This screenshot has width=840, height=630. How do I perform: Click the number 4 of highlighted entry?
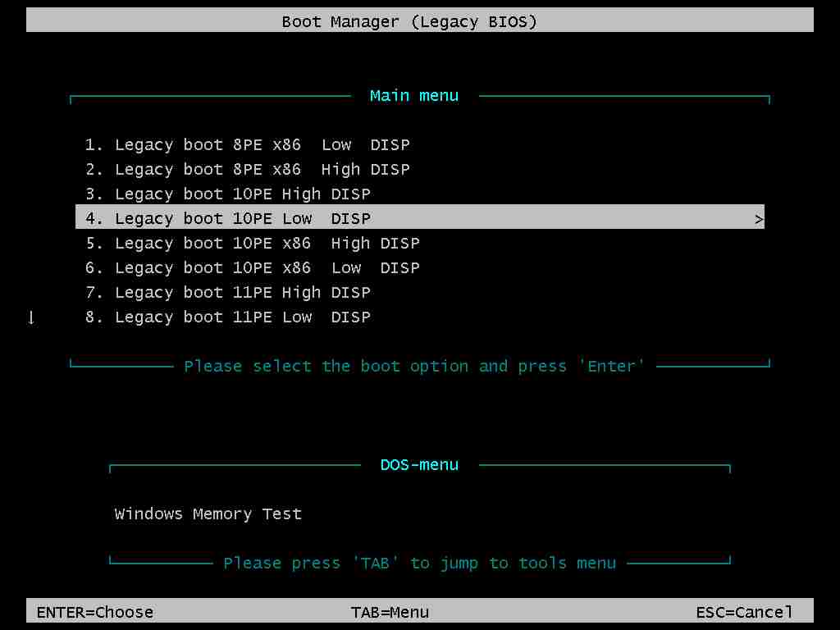(90, 219)
